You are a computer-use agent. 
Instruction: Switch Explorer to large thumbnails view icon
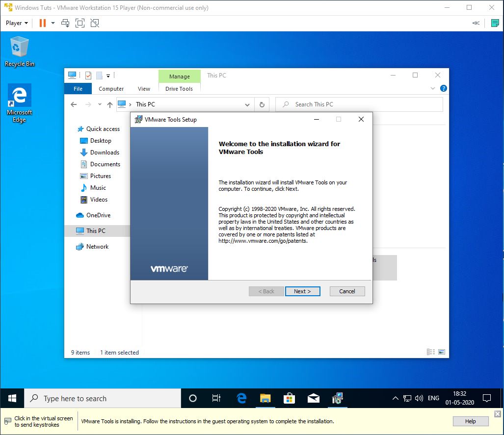pos(442,352)
